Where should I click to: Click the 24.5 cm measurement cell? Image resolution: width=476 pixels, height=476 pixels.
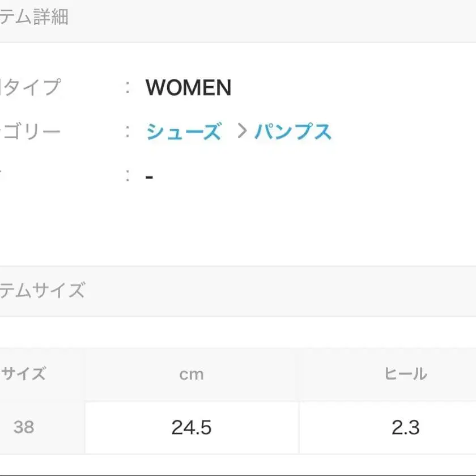click(x=192, y=427)
